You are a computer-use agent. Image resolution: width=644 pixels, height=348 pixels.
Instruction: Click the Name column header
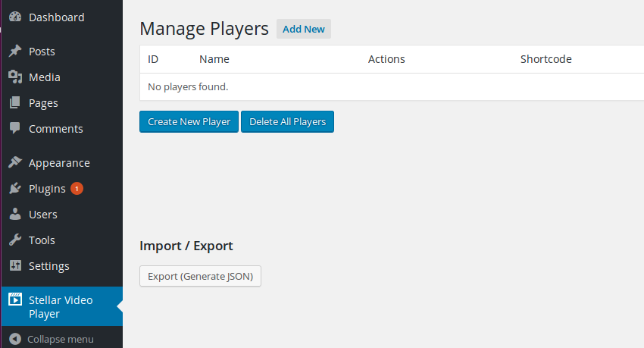coord(214,59)
